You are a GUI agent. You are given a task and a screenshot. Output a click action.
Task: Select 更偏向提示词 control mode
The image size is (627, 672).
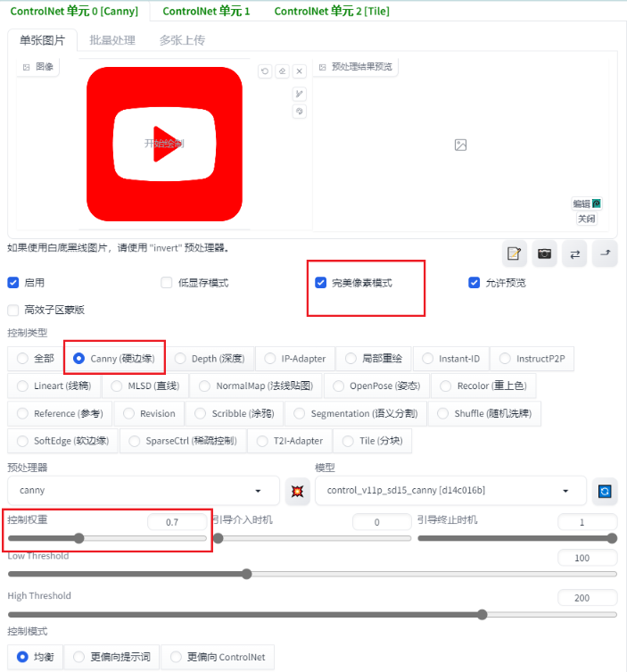pyautogui.click(x=111, y=657)
